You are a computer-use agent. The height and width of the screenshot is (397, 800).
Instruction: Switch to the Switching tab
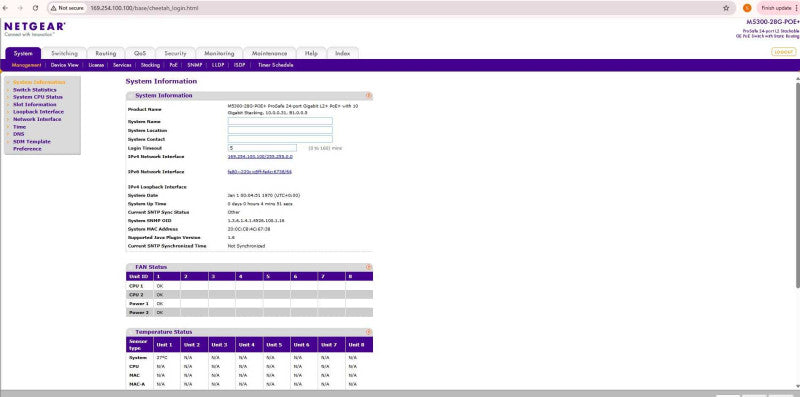tap(64, 53)
